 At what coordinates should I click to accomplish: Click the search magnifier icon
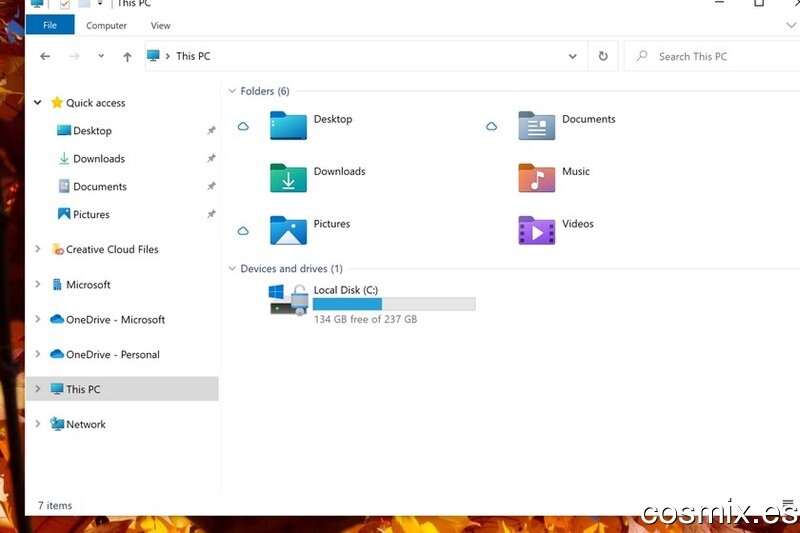coord(642,56)
